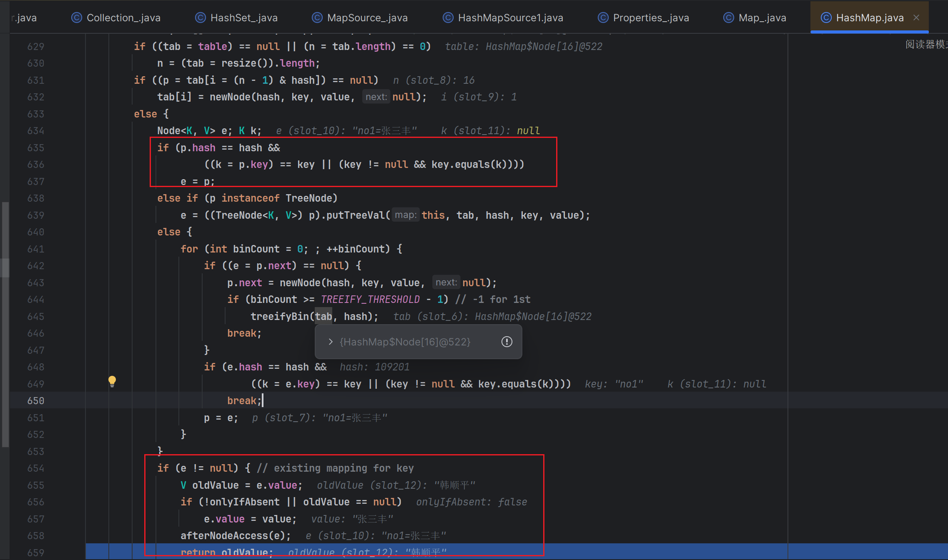This screenshot has width=948, height=560.
Task: Expand the HashMap$Node[16]@522 debugger popup
Action: 331,342
